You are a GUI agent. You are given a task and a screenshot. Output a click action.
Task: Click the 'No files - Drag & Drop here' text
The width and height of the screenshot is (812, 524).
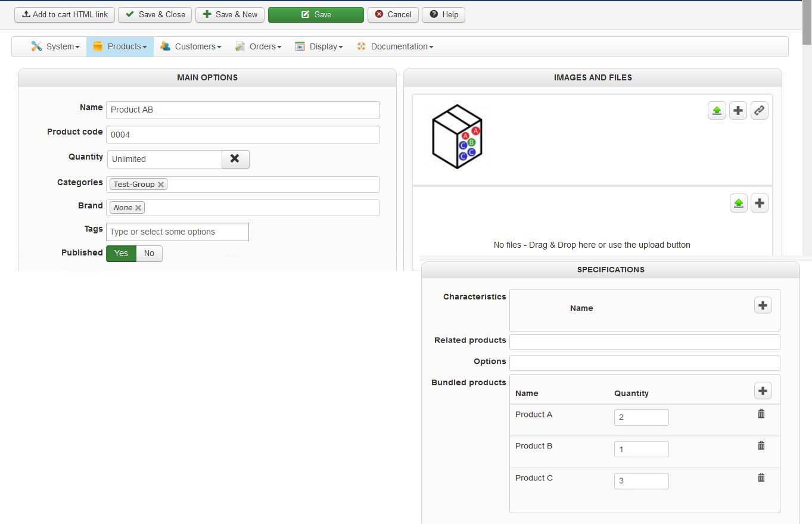point(592,245)
